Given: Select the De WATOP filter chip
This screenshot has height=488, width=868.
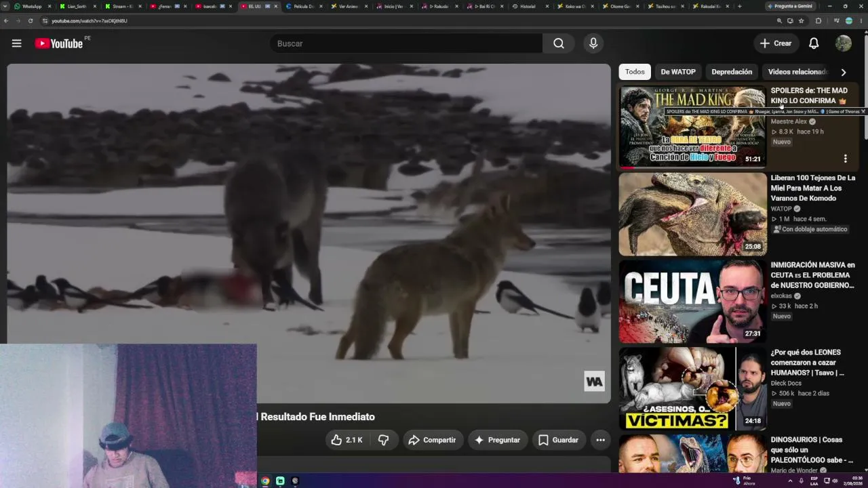Looking at the screenshot, I should [678, 72].
